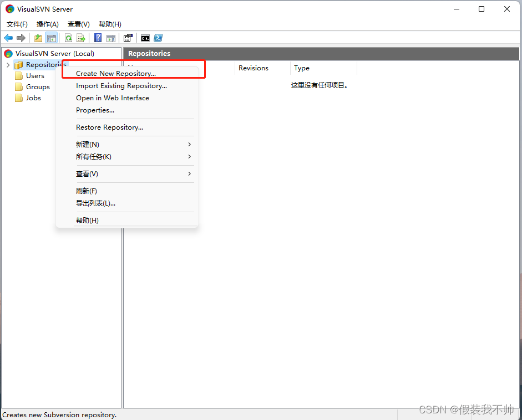Click status bar text Creates new Subversion repository.
522x420 pixels.
coord(59,415)
